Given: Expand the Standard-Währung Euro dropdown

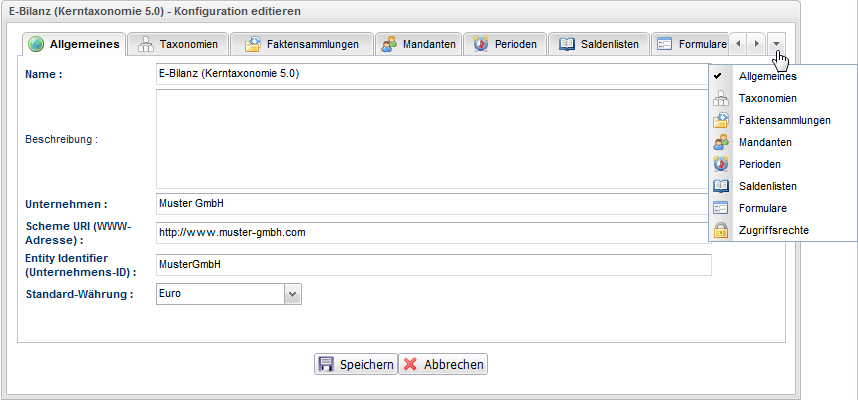Looking at the screenshot, I should [x=293, y=294].
